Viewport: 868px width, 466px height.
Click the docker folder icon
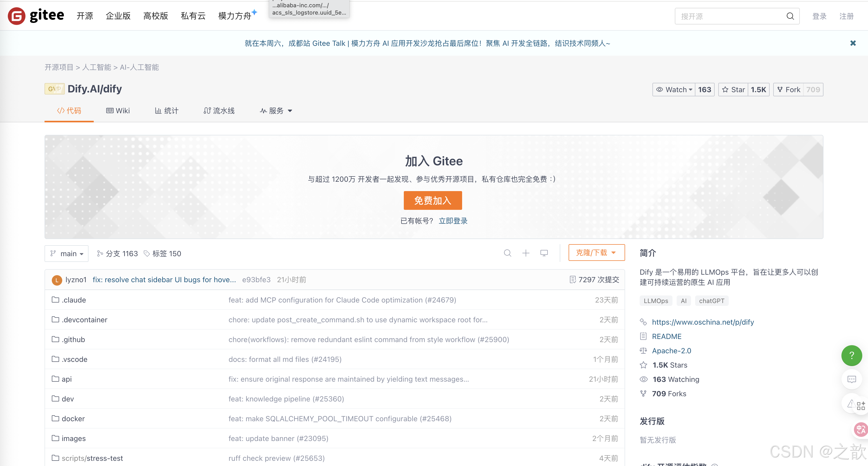pyautogui.click(x=55, y=418)
